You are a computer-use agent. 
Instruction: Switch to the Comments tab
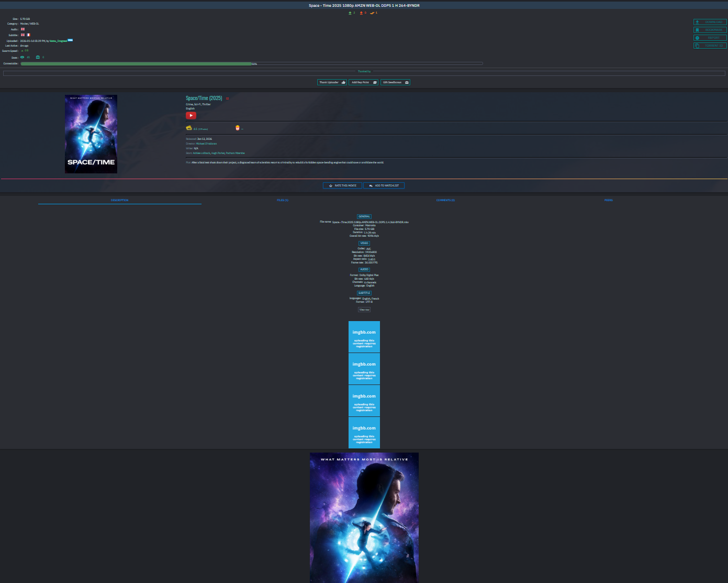click(445, 200)
